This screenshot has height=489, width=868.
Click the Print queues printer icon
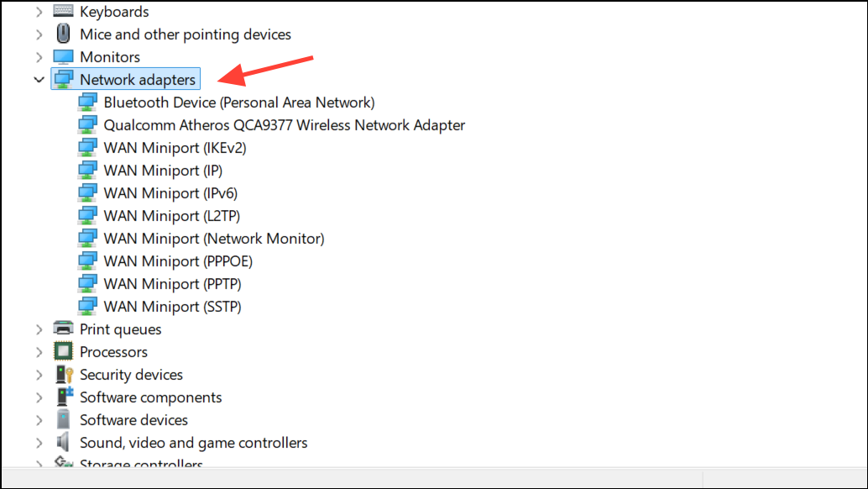(63, 329)
